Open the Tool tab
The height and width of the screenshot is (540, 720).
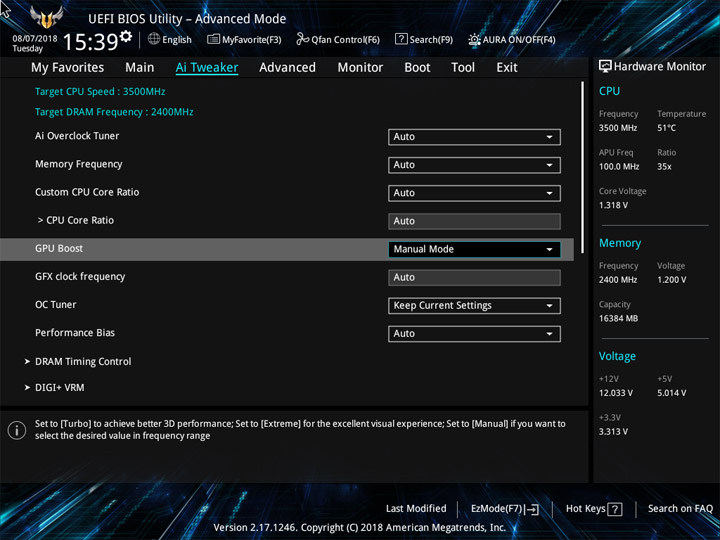tap(463, 68)
